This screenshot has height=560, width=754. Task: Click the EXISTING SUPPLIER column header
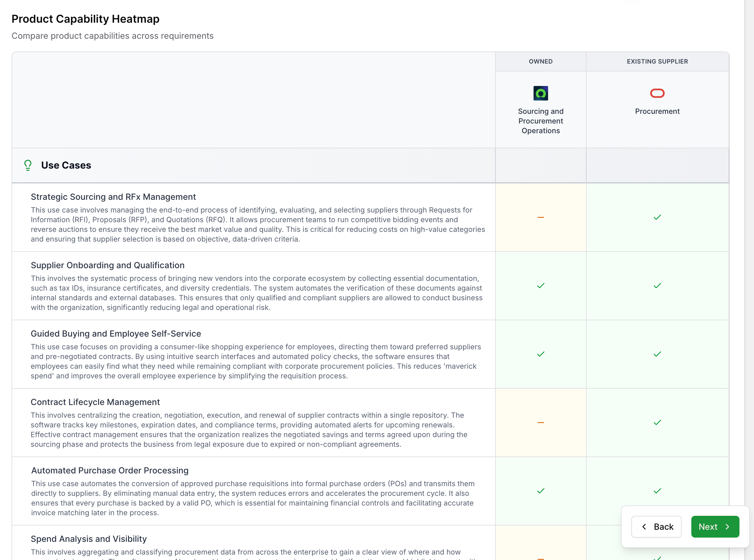click(x=657, y=61)
